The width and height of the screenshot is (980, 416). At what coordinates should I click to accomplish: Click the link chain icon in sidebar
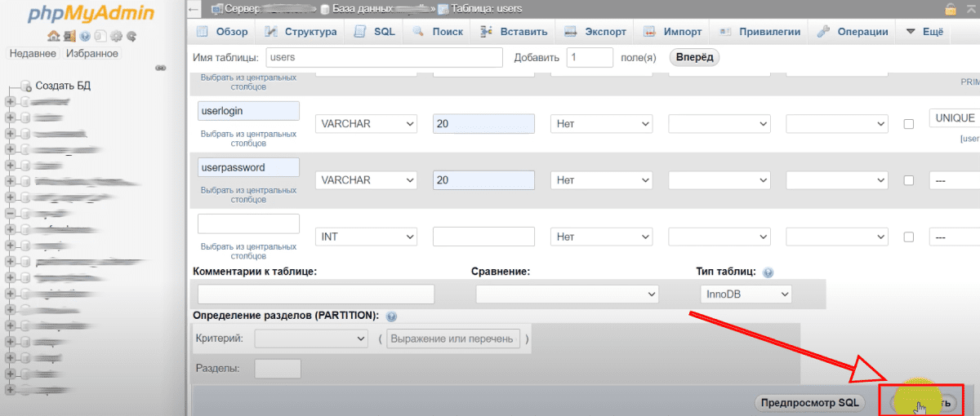pyautogui.click(x=160, y=68)
